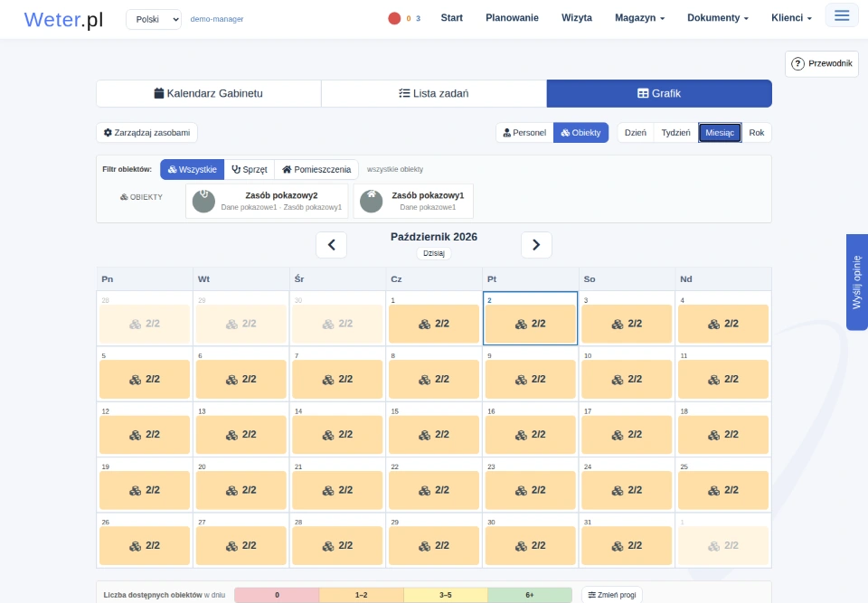The height and width of the screenshot is (603, 868).
Task: Open the 2/2 availability on October 5
Action: tap(145, 380)
